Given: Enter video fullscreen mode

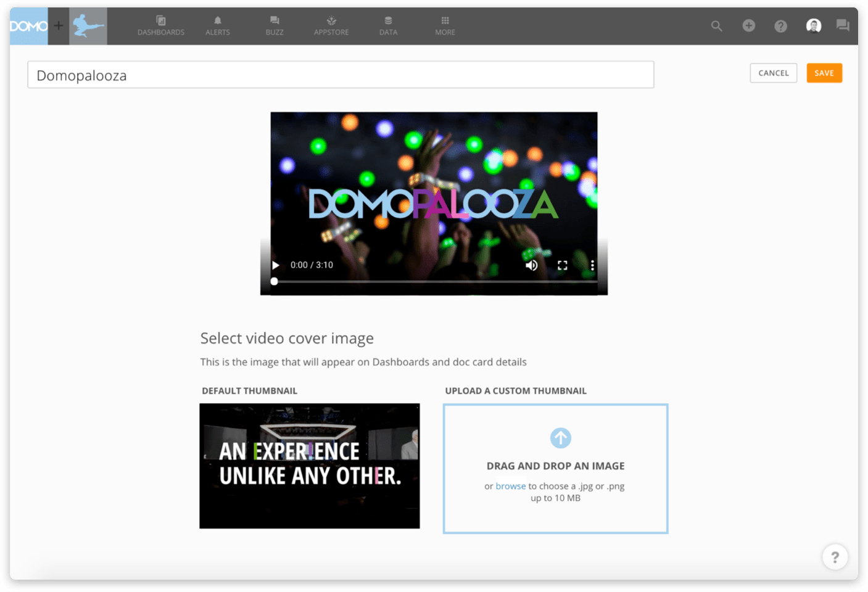Looking at the screenshot, I should click(562, 265).
